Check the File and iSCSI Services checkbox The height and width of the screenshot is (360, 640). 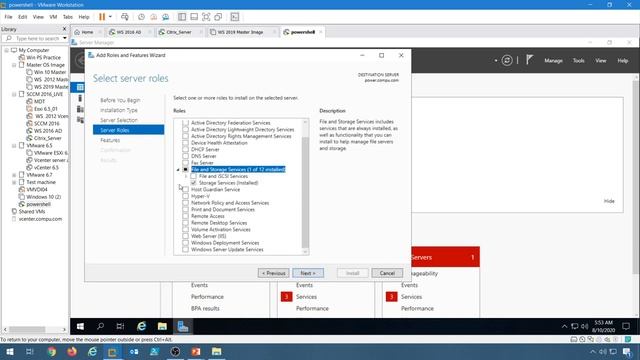[193, 176]
